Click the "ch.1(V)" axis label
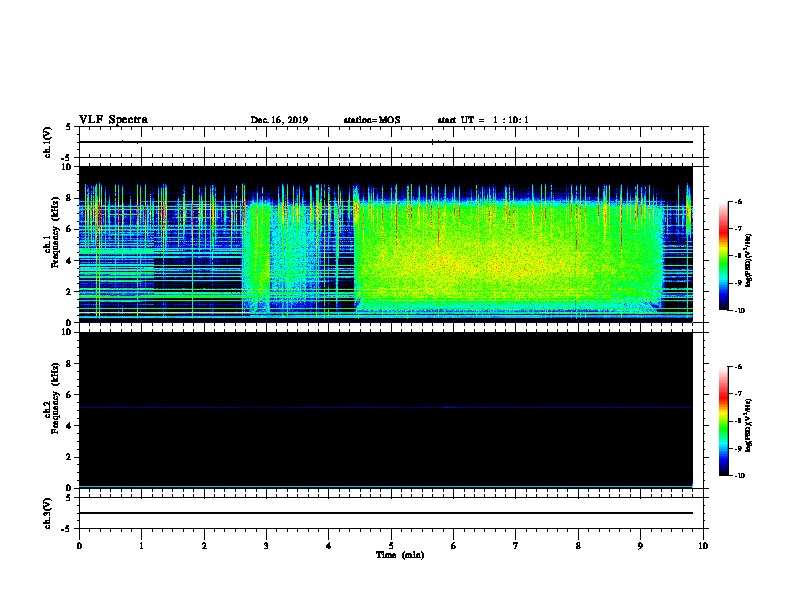792x612 pixels. 48,142
